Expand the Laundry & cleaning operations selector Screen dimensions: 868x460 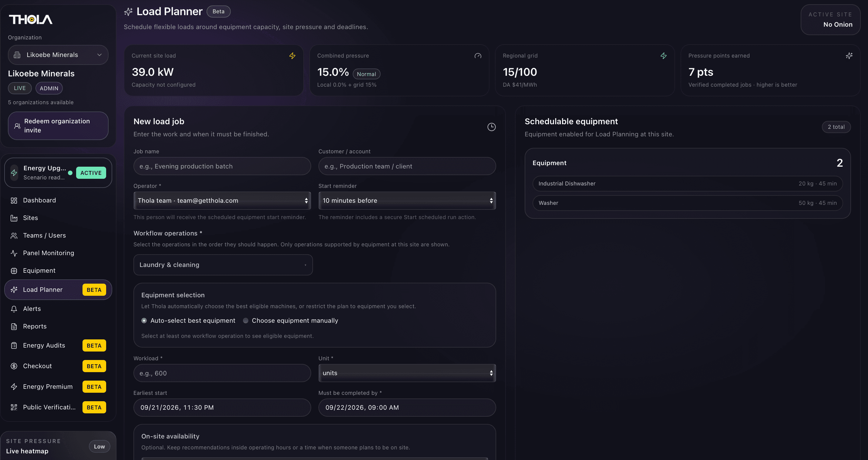click(x=223, y=265)
